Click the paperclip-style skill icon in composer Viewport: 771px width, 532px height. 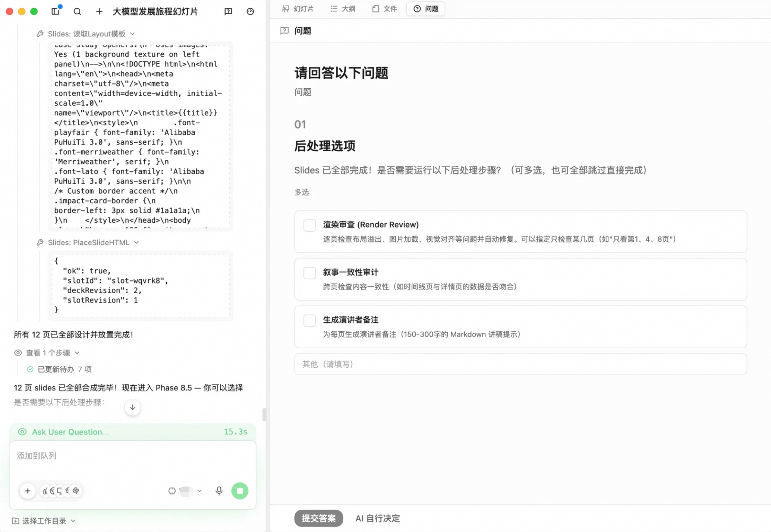click(x=76, y=491)
